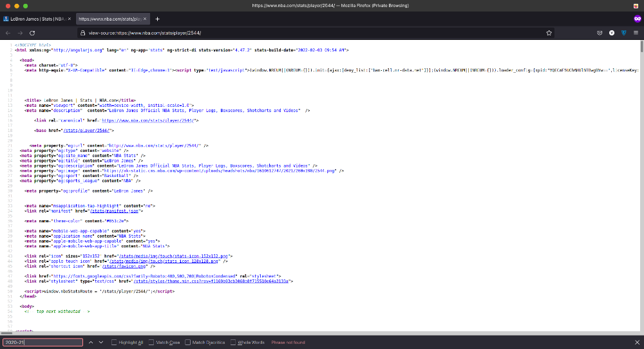Open the account avatar icon in toolbar

click(612, 33)
